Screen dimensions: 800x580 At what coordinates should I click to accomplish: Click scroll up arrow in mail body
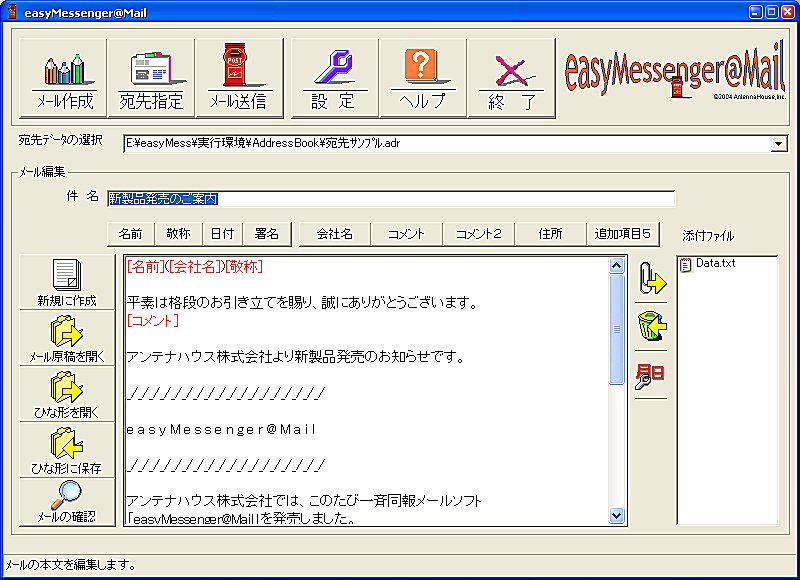pyautogui.click(x=616, y=266)
